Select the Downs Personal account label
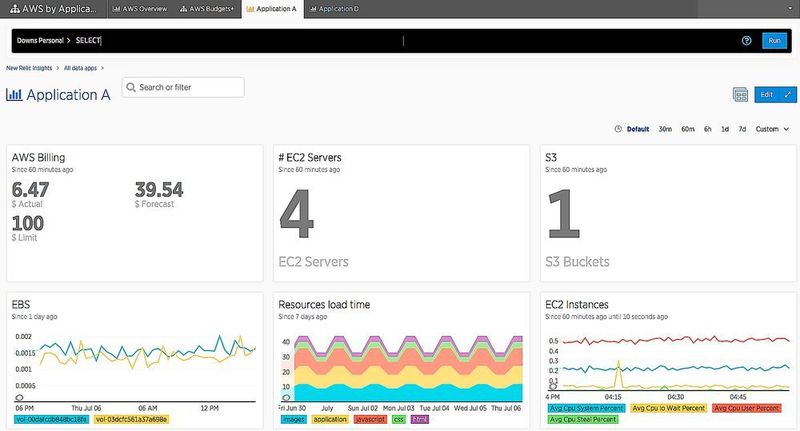 click(40, 40)
